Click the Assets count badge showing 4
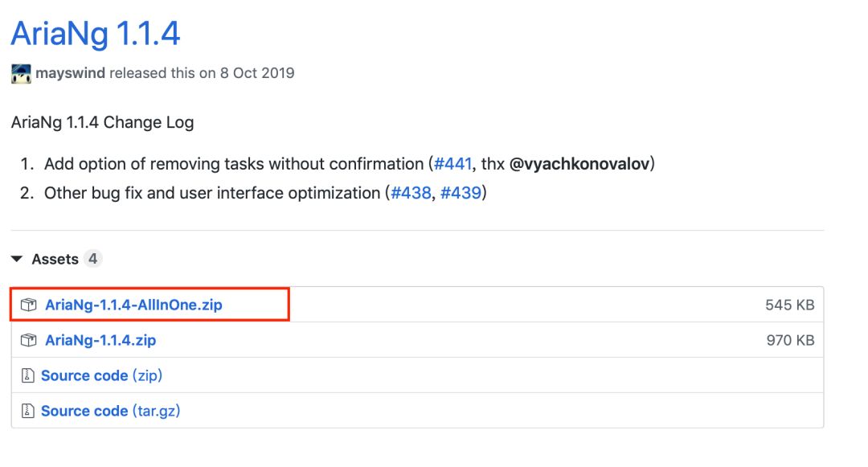 (93, 260)
